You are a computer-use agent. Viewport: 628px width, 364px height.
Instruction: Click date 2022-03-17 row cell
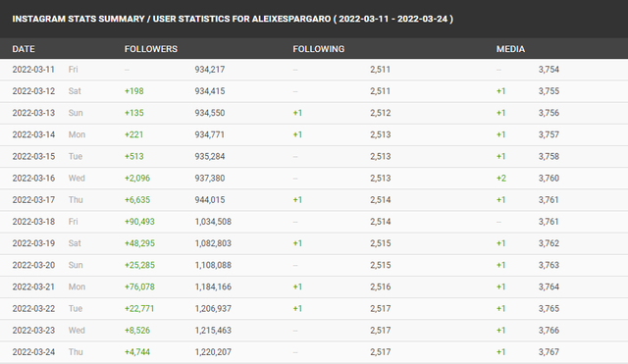(x=33, y=199)
